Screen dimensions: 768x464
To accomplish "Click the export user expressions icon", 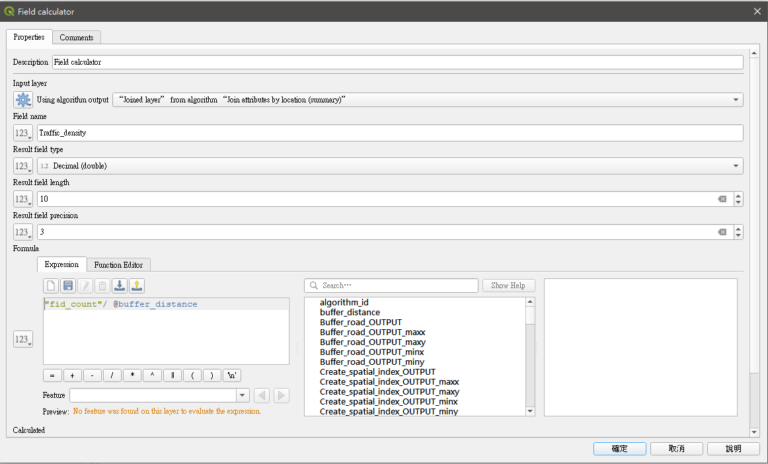I will pyautogui.click(x=137, y=286).
